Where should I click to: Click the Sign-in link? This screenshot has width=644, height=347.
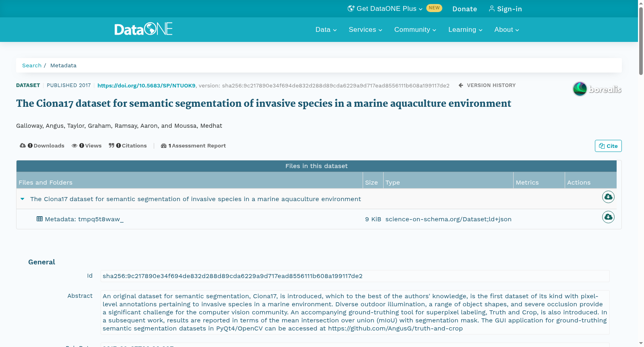(505, 9)
